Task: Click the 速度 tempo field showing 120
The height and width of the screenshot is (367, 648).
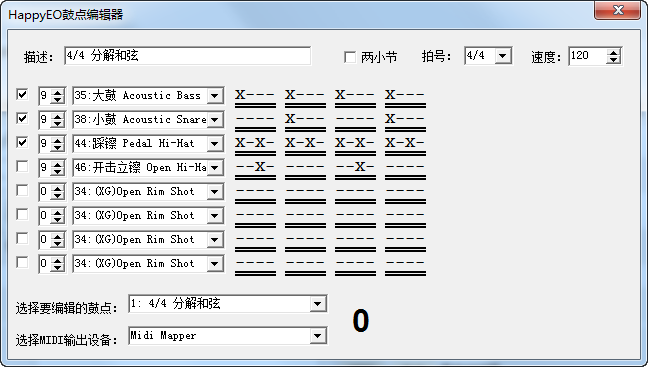Action: (588, 56)
